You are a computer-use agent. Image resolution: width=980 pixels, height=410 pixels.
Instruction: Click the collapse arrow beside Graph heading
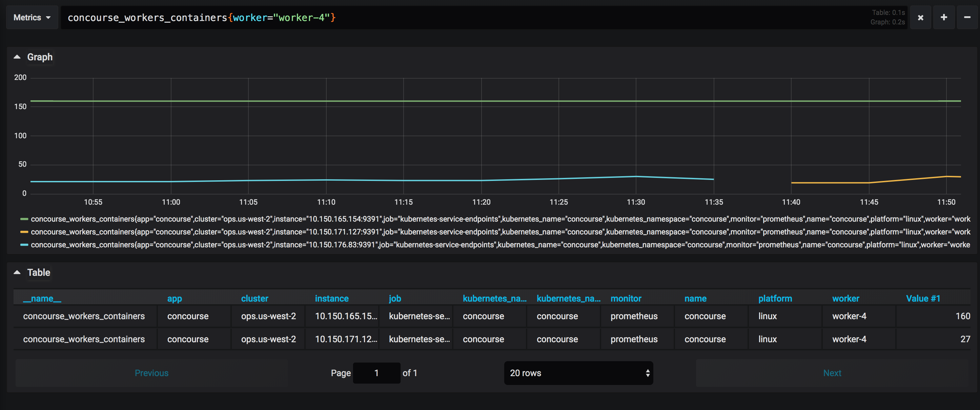point(17,56)
